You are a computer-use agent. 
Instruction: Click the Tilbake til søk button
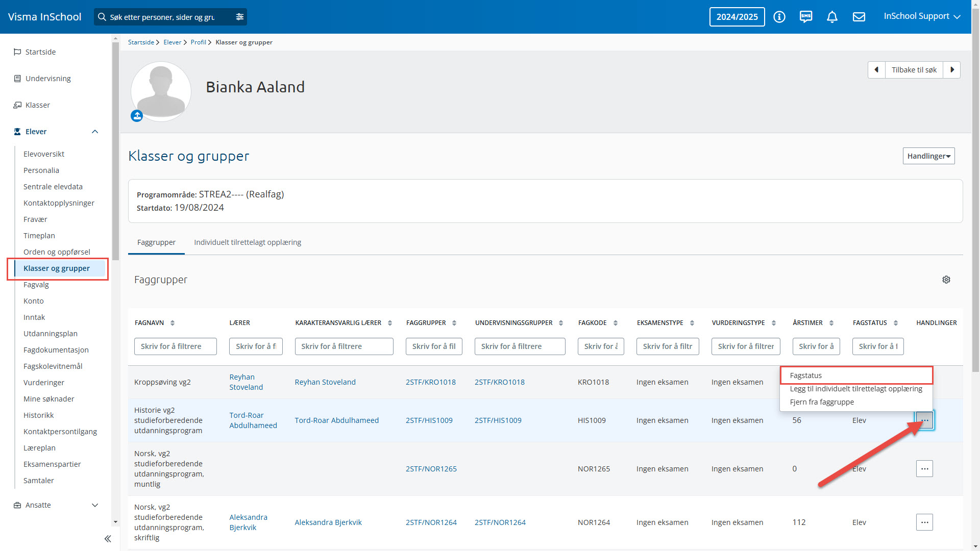point(914,70)
